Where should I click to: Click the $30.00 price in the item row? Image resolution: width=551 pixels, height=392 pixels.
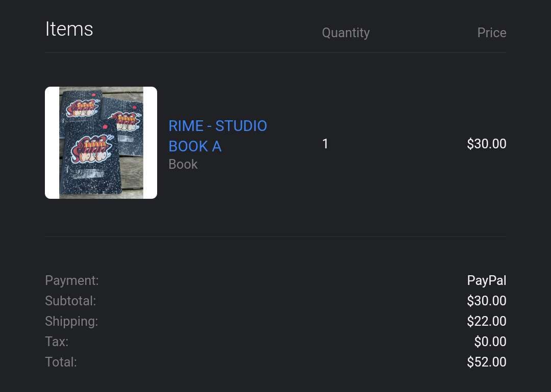[x=486, y=144]
